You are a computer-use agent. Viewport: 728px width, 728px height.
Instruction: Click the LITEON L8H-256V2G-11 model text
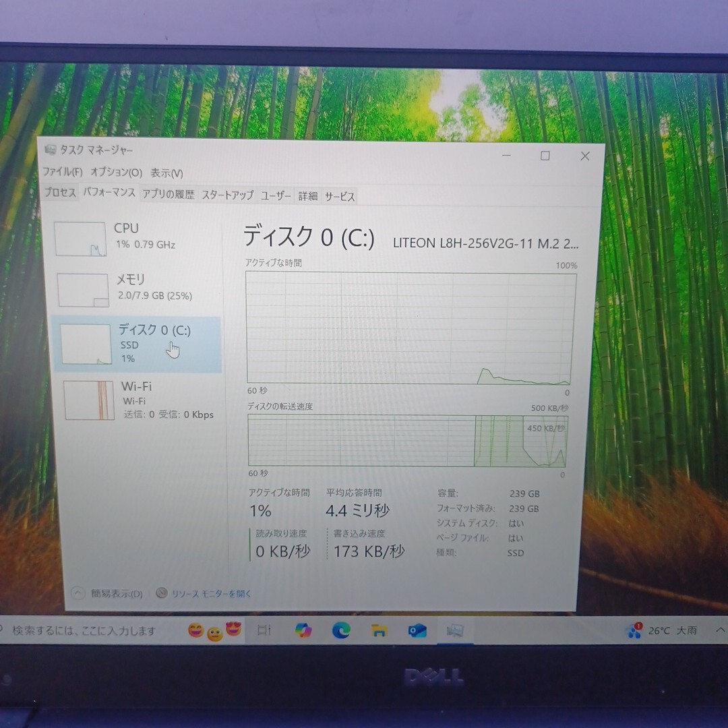pyautogui.click(x=485, y=243)
